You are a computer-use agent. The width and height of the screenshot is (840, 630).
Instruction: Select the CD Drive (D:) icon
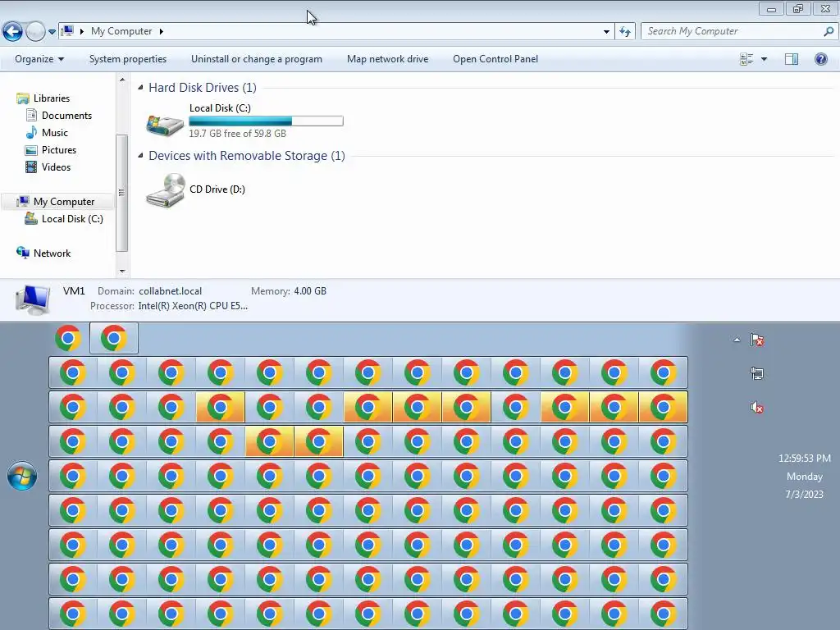pyautogui.click(x=166, y=190)
